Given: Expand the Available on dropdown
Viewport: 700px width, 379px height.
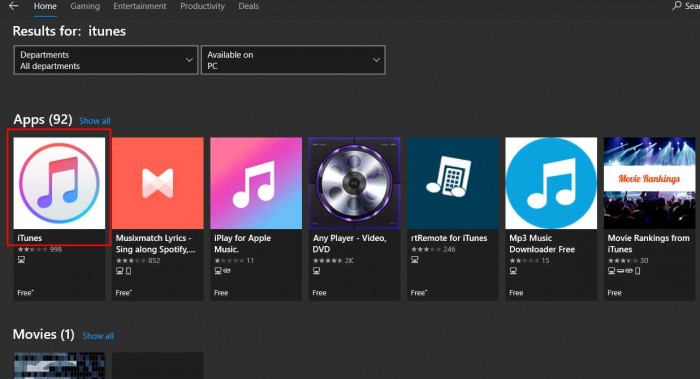Looking at the screenshot, I should [293, 60].
